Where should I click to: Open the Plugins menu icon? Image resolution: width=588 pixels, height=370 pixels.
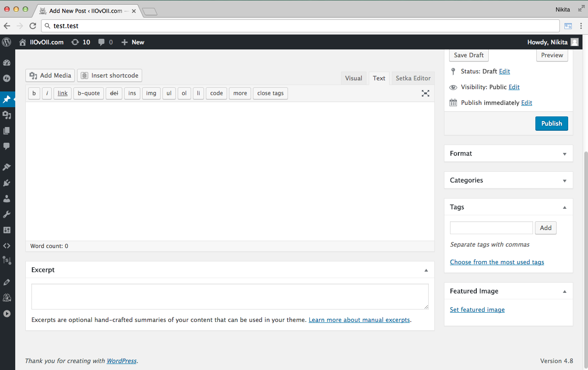[x=7, y=183]
